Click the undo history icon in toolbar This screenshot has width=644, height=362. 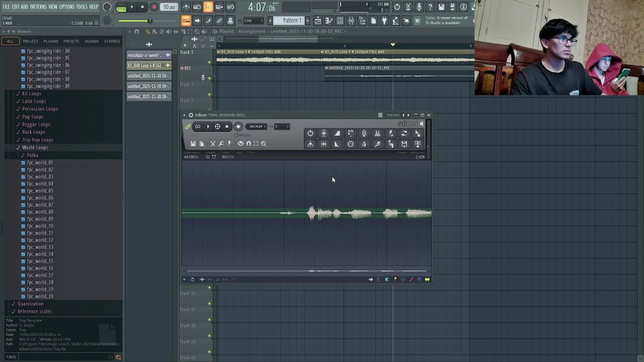tap(397, 7)
